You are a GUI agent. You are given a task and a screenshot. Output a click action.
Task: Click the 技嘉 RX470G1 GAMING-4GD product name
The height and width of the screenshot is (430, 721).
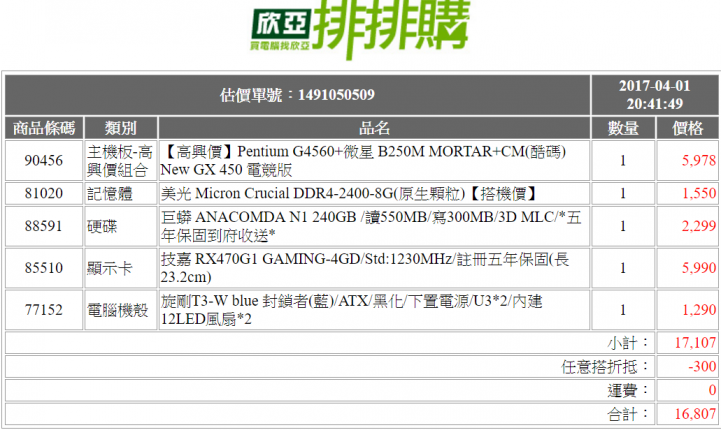click(365, 268)
